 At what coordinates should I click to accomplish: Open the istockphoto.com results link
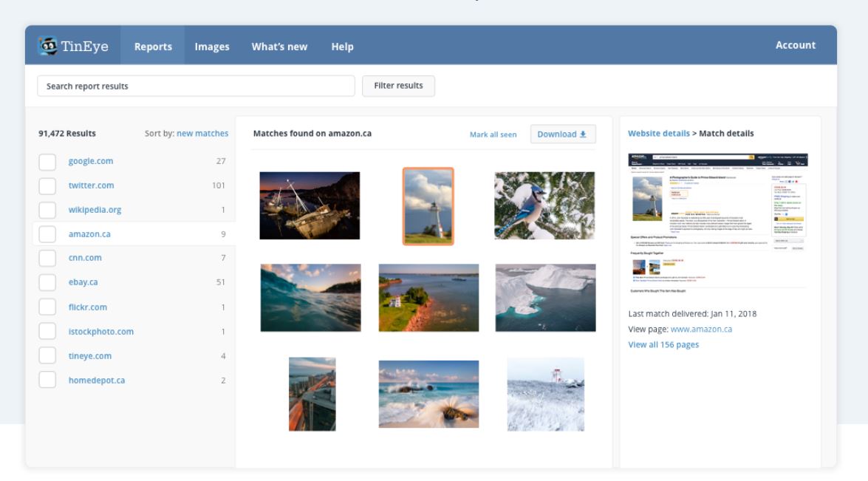point(101,332)
